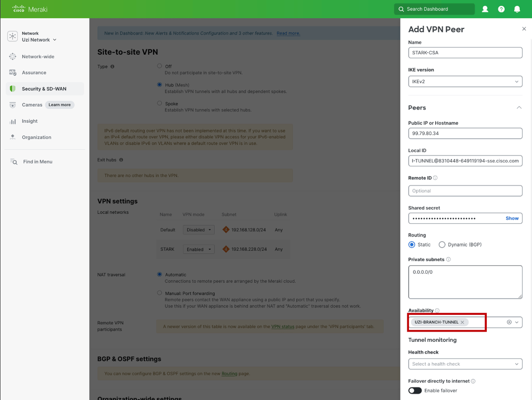Click the Name input field

pyautogui.click(x=465, y=53)
